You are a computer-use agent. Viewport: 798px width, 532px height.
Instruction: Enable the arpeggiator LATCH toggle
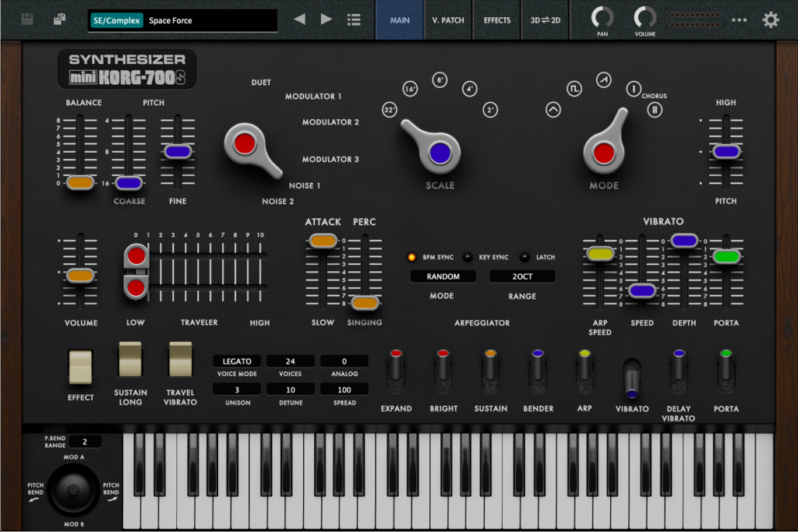pyautogui.click(x=525, y=257)
